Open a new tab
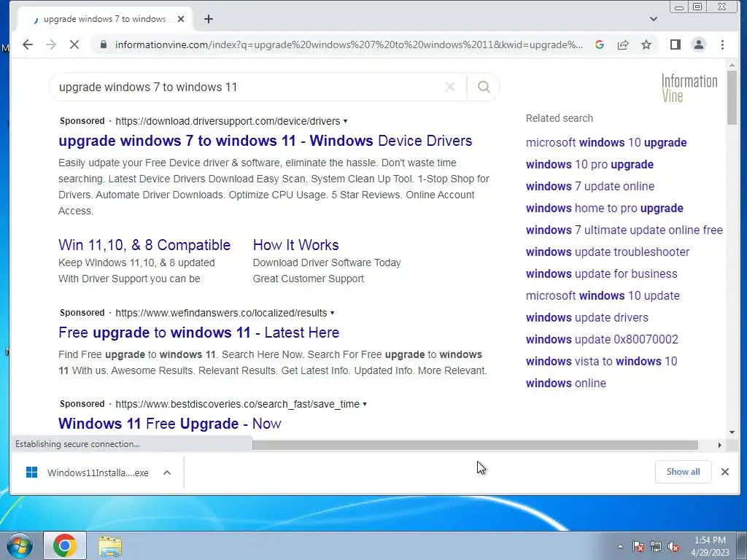The image size is (747, 560). (209, 19)
